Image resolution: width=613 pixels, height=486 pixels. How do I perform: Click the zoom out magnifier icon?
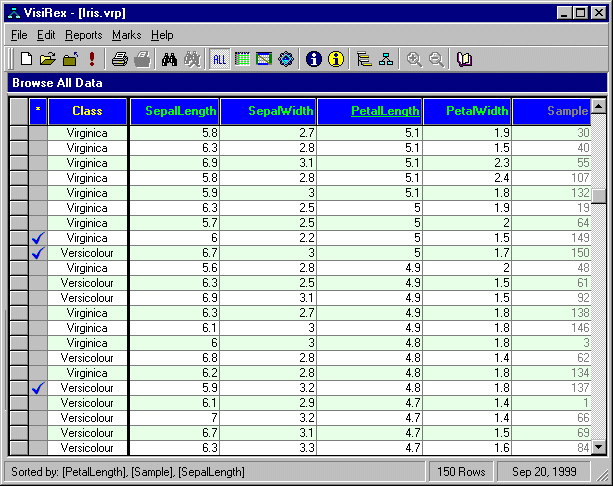tap(436, 59)
